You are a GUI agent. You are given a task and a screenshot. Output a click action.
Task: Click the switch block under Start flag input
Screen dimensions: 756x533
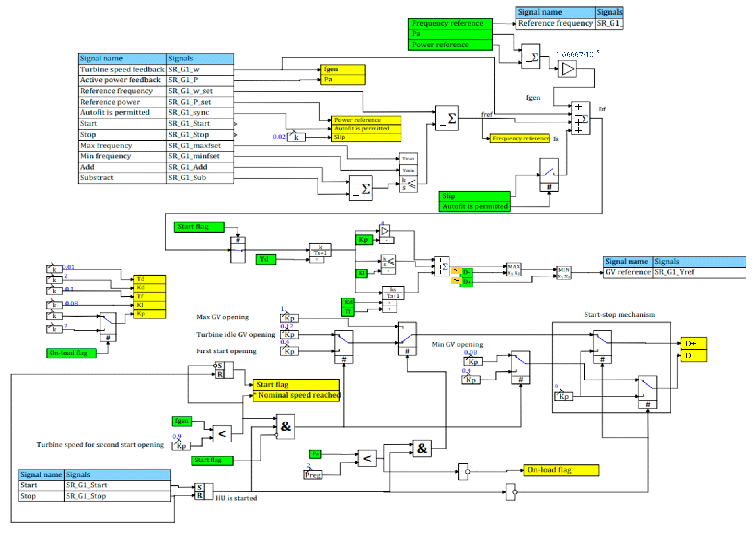tap(238, 250)
